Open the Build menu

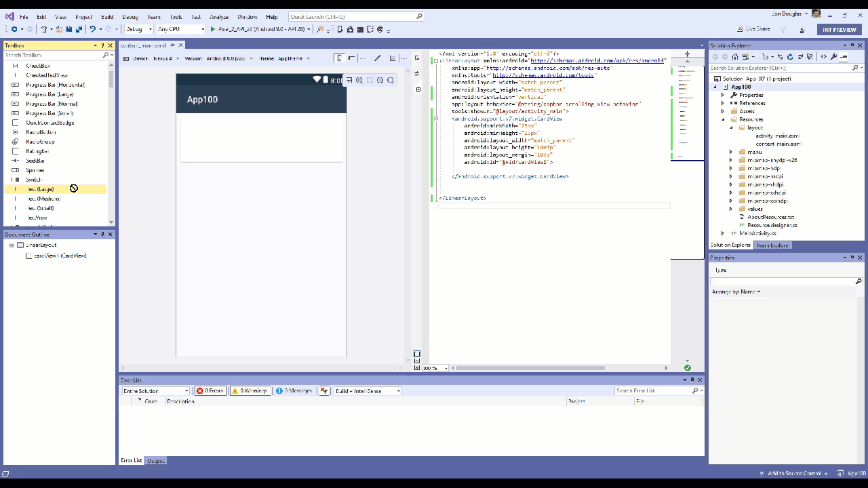point(106,17)
